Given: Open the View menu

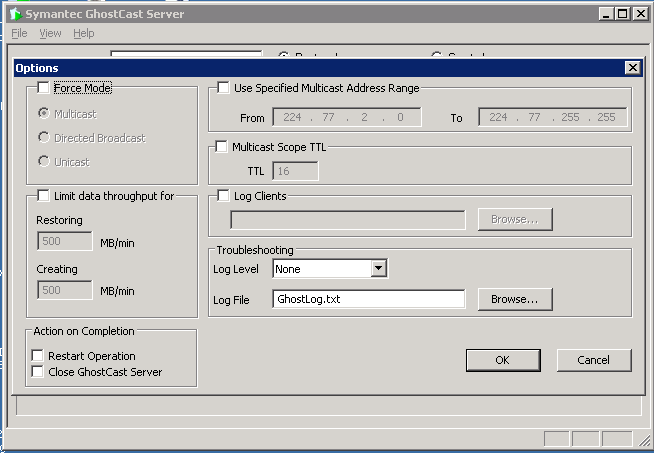Looking at the screenshot, I should (x=50, y=33).
